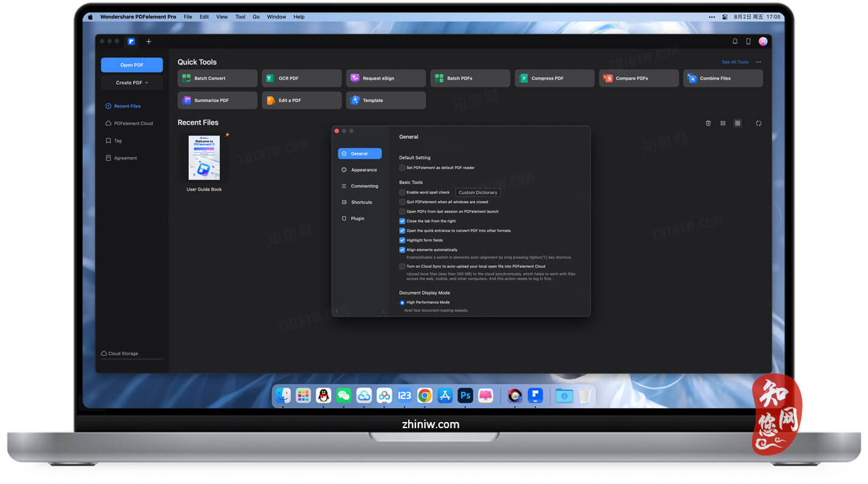This screenshot has height=484, width=868.
Task: Open more options next to See All Tools
Action: pyautogui.click(x=758, y=62)
